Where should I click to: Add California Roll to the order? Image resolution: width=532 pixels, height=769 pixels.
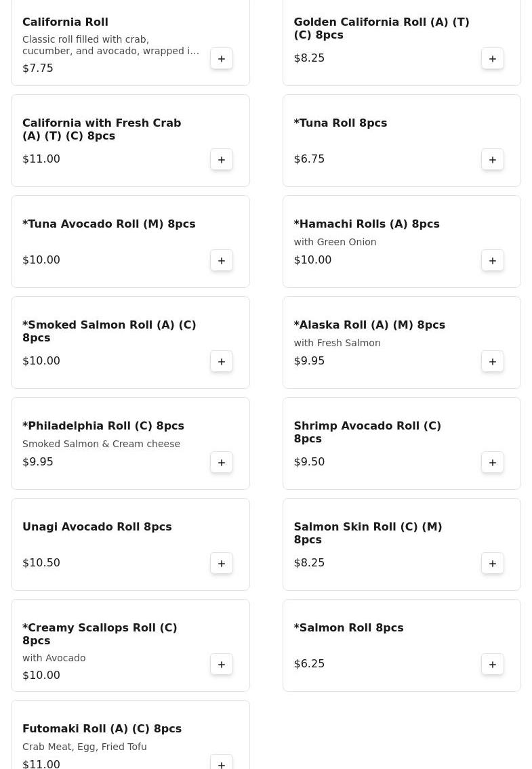pos(222,58)
